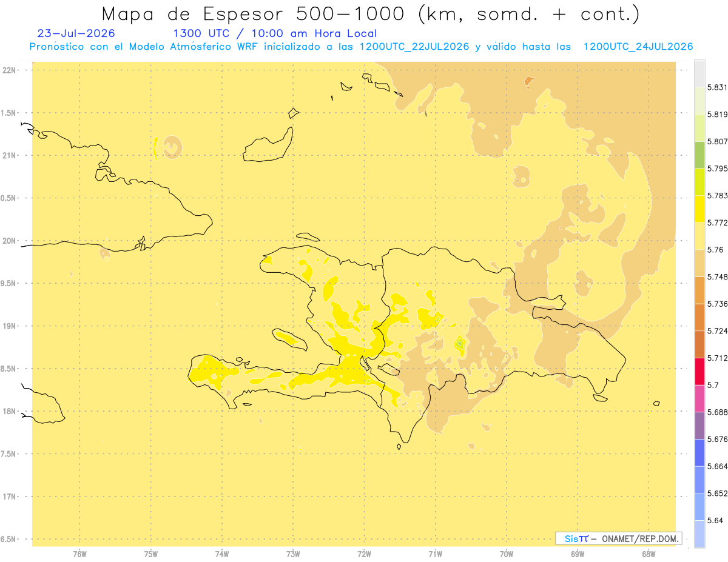Select the 19N latitude axis label
The height and width of the screenshot is (562, 728).
[x=8, y=326]
